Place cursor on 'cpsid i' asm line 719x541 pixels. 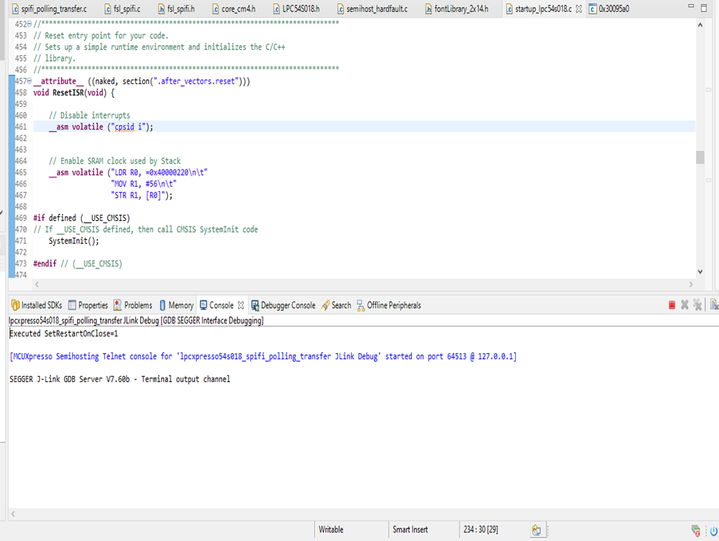pos(101,127)
